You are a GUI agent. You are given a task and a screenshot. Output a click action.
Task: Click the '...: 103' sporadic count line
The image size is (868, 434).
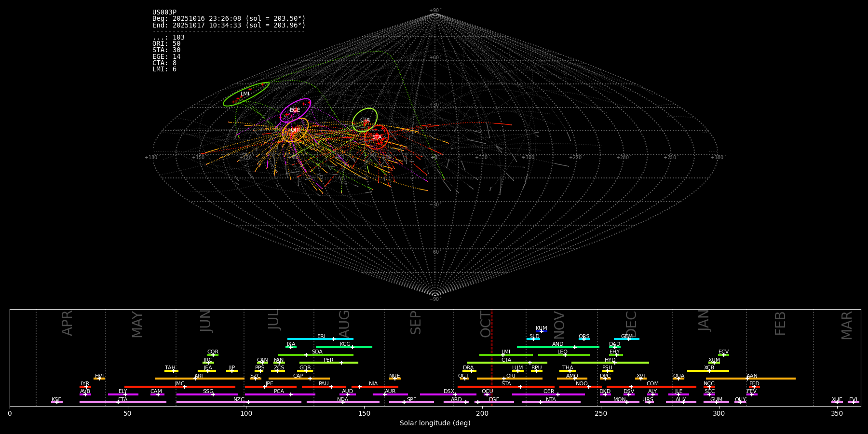pyautogui.click(x=168, y=38)
